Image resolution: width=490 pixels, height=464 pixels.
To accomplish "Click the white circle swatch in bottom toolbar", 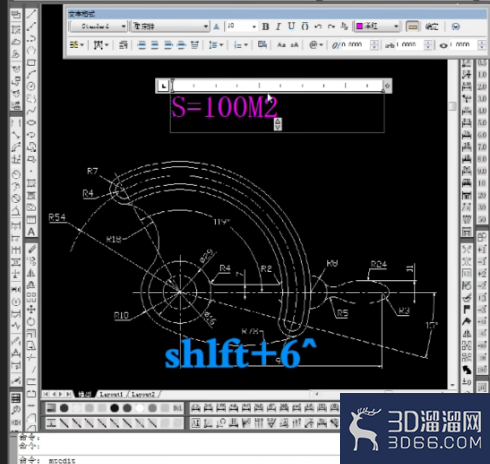I will point(140,408).
